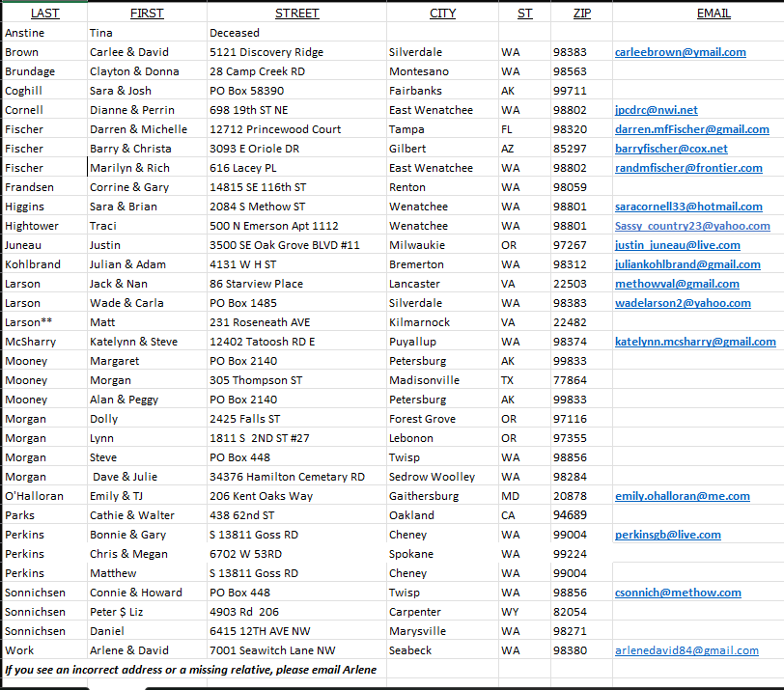Click the Kilmarnock city cell
Image resolution: width=784 pixels, height=690 pixels.
[442, 322]
